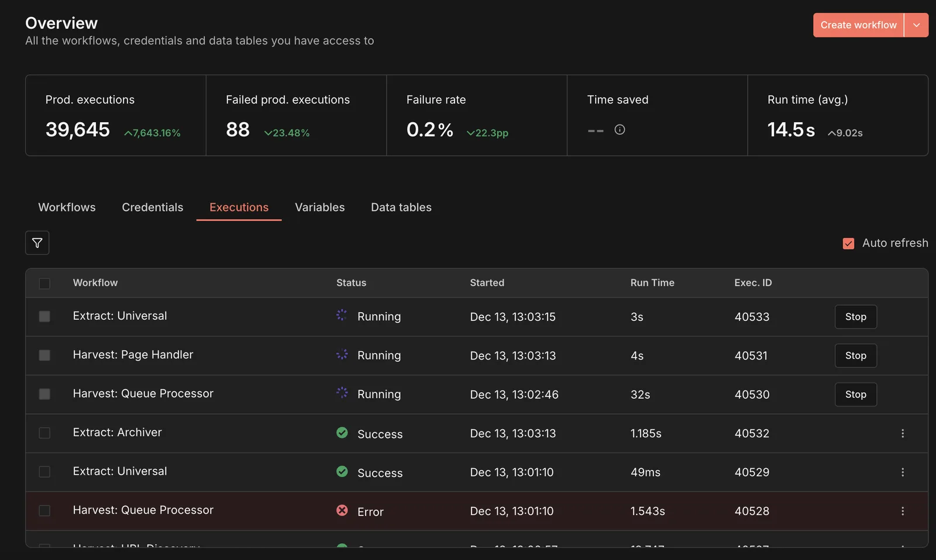Open three-dot menu for execution 40529
The width and height of the screenshot is (936, 560).
pos(903,472)
